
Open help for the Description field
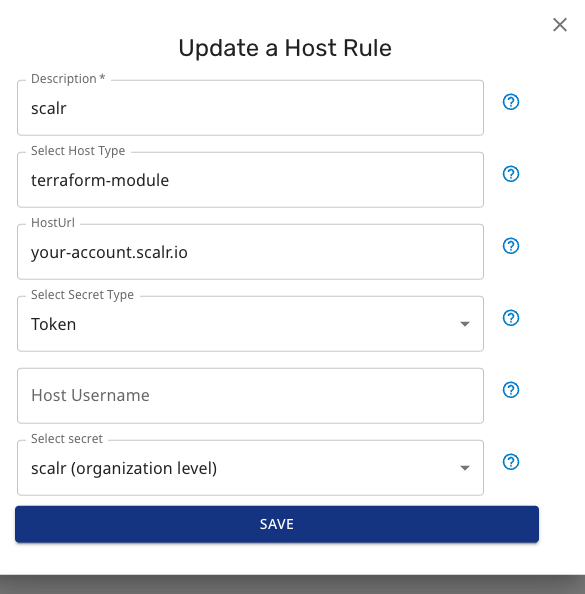511,102
